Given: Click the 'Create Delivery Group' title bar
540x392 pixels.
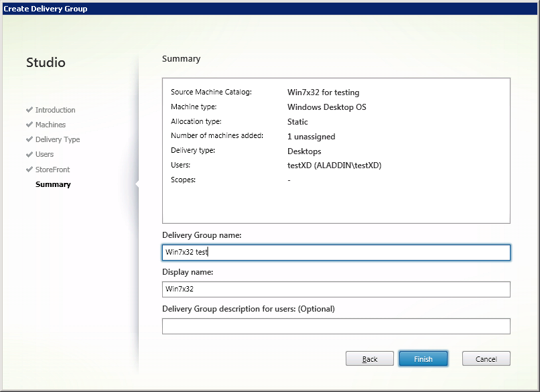Looking at the screenshot, I should point(270,9).
